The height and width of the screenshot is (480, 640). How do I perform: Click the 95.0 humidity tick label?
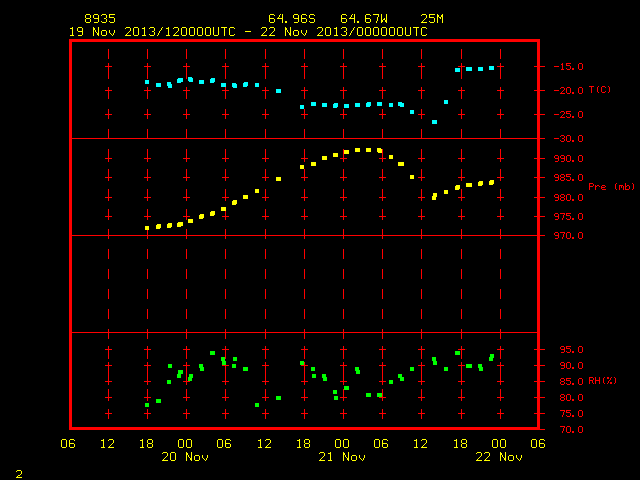point(571,350)
